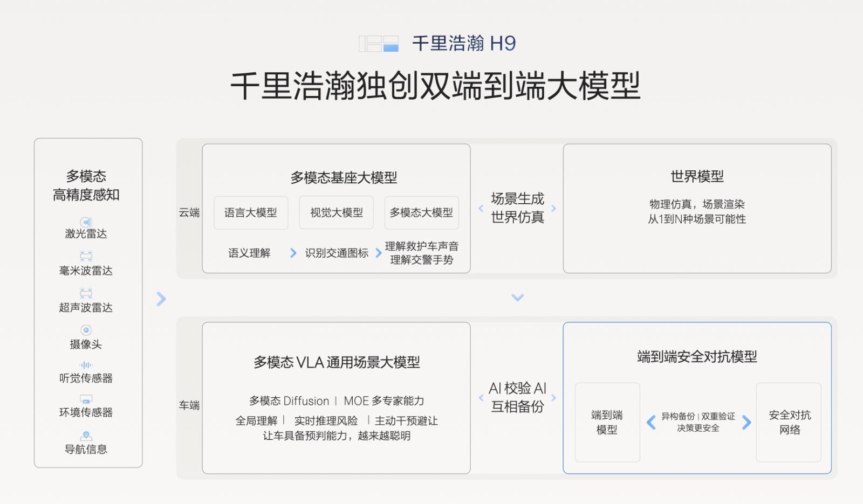The image size is (863, 504).
Task: Click the 世界模型 heading
Action: 697,177
